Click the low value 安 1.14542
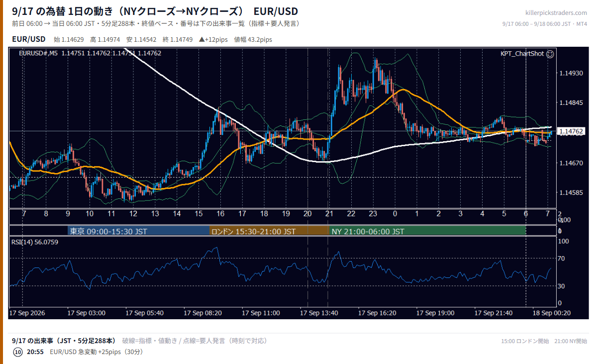597x364 pixels. tap(141, 39)
